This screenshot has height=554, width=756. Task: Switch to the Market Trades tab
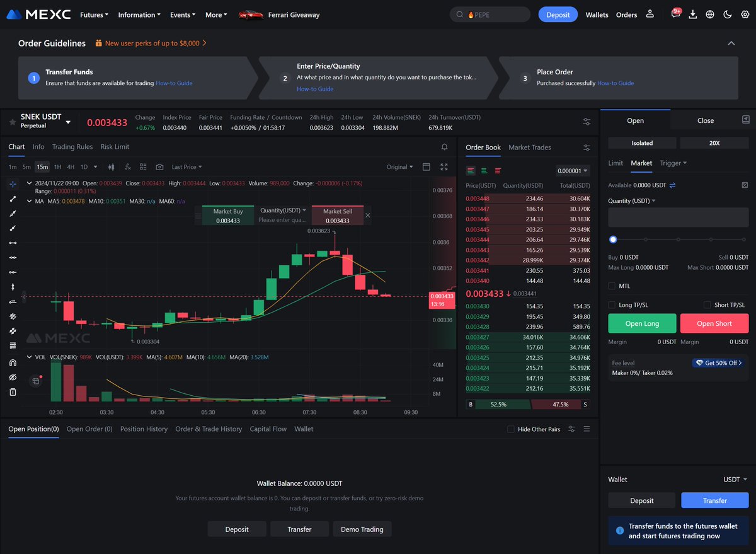(529, 147)
